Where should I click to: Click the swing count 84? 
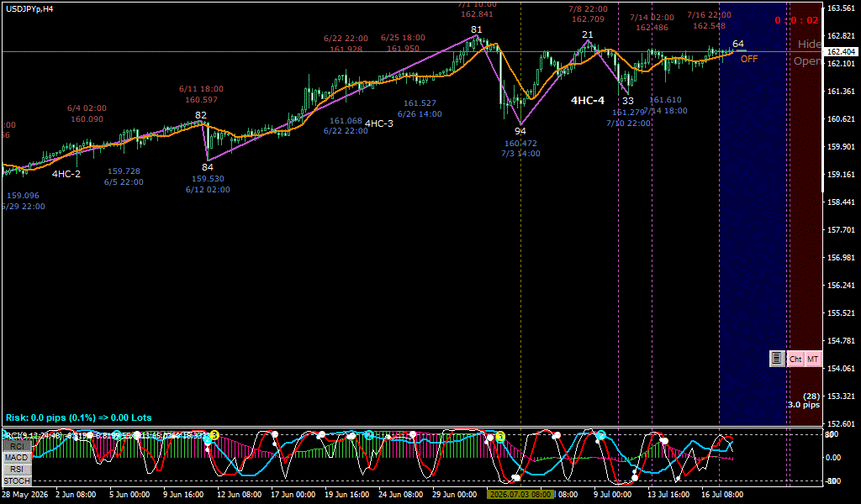pos(207,167)
